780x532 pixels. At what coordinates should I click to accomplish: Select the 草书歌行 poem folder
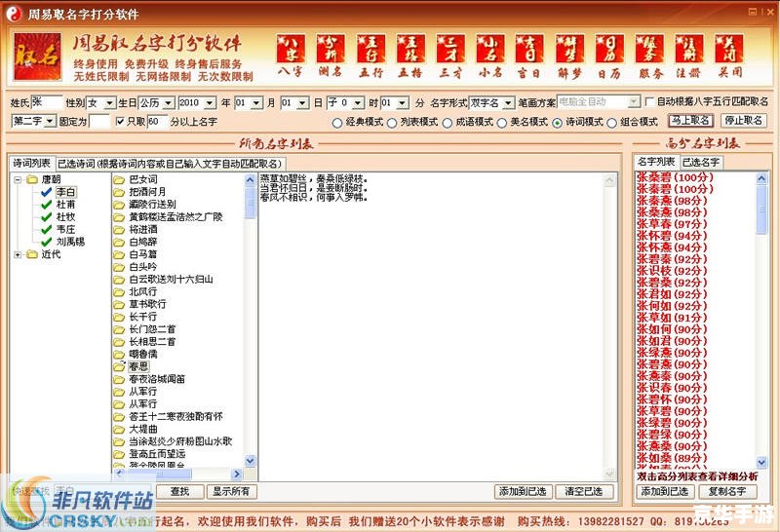[x=139, y=304]
